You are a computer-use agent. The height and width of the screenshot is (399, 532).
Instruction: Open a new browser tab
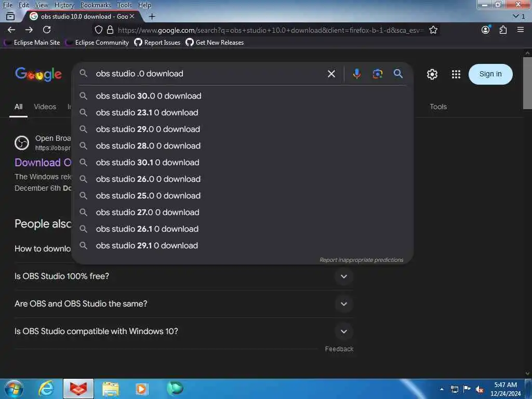(x=152, y=16)
